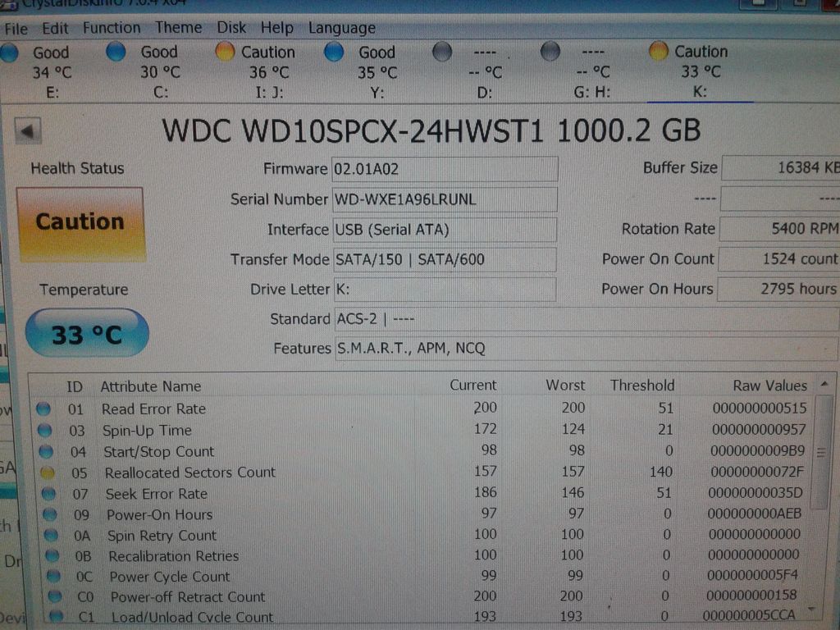The height and width of the screenshot is (630, 840).
Task: Click the Caution health status button
Action: pos(80,223)
